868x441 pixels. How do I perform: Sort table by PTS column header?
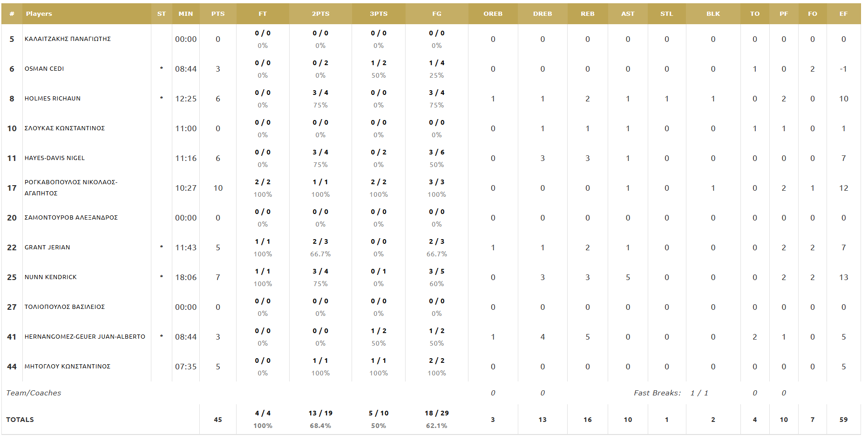coord(218,14)
